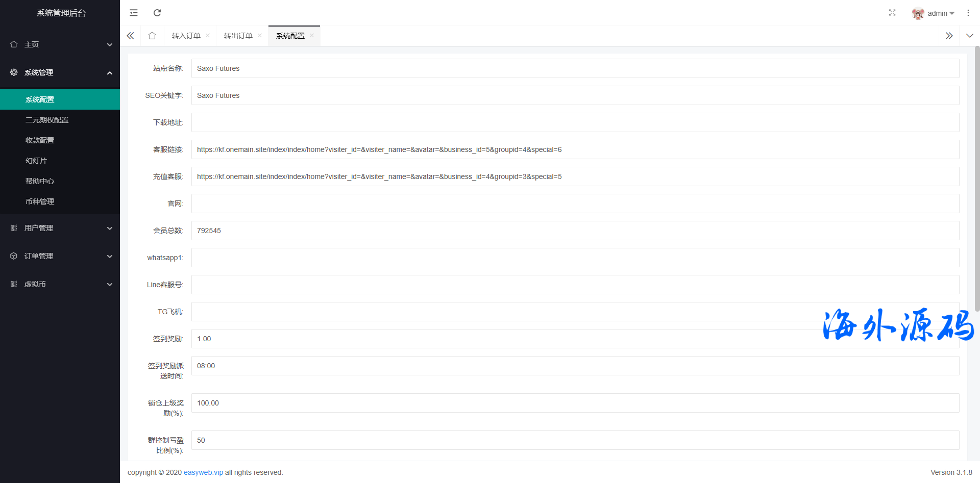
Task: Open the easyweb.vip footer link
Action: click(x=203, y=472)
